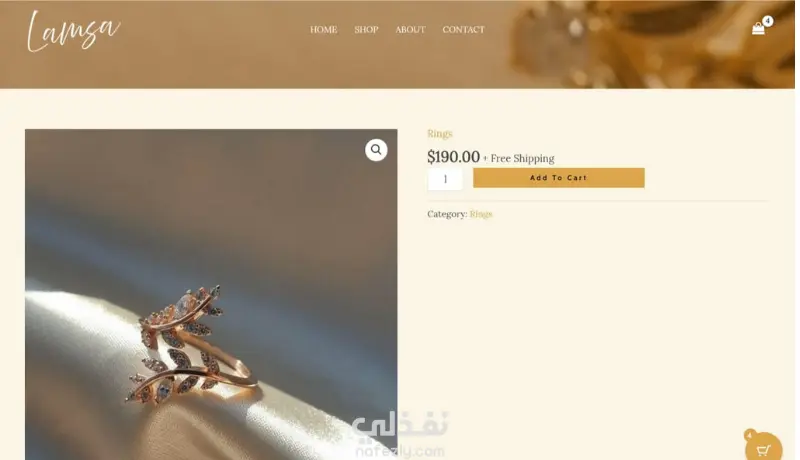Navigate to the CONTACT page

[x=463, y=30]
